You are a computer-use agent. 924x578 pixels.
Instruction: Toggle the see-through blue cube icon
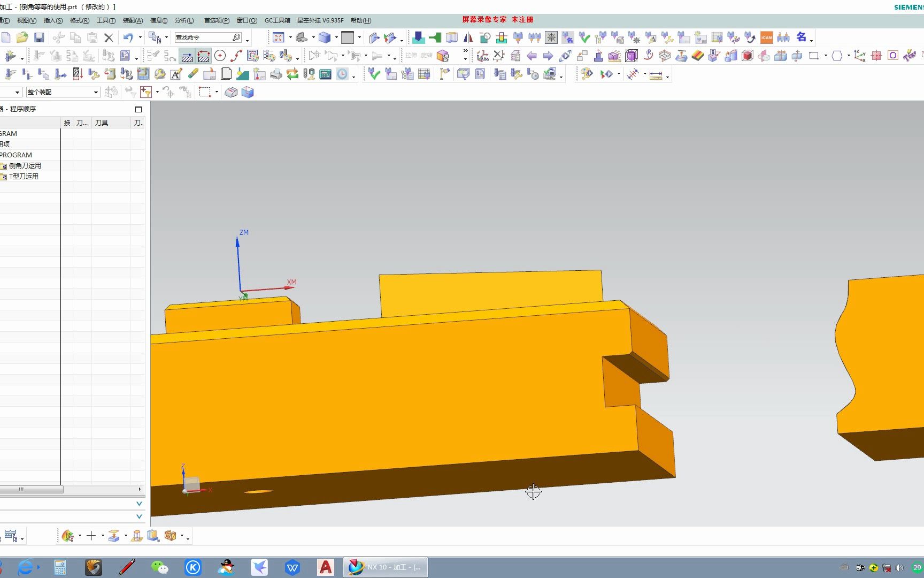pos(247,92)
